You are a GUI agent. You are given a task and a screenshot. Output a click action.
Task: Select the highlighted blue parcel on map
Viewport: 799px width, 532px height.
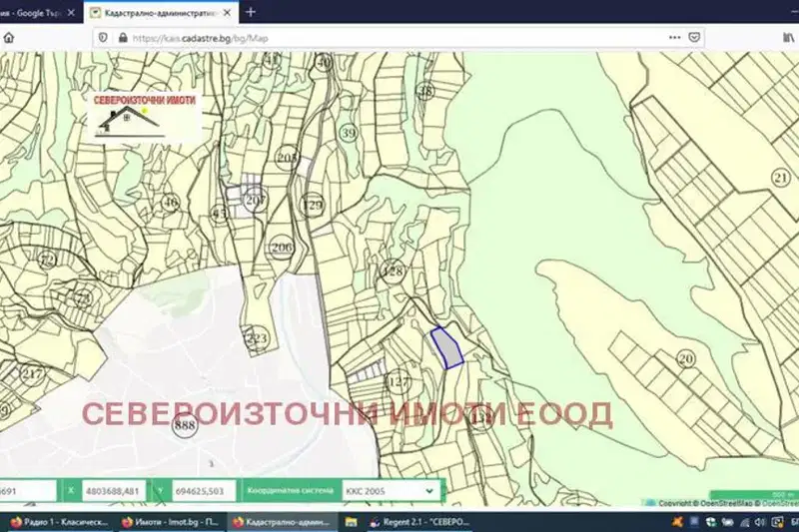point(446,348)
